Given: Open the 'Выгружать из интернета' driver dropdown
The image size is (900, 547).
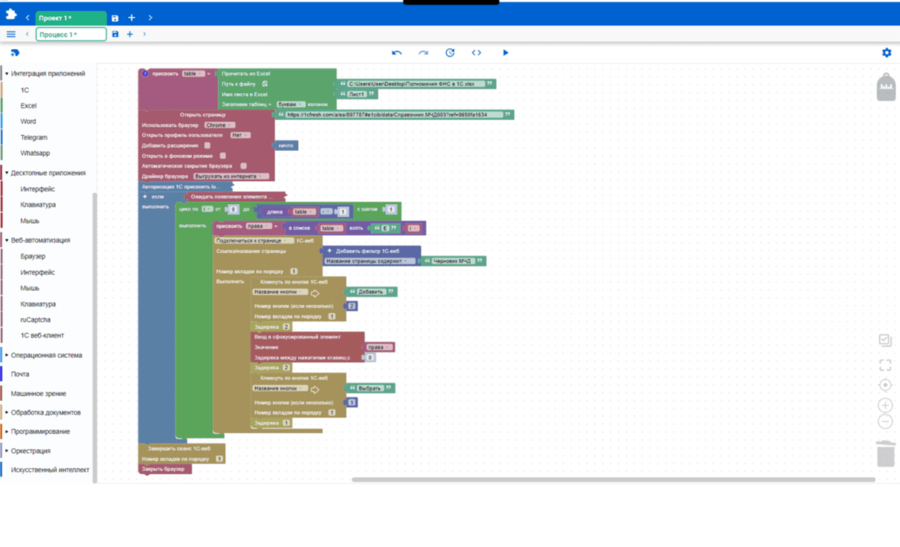Looking at the screenshot, I should point(230,176).
